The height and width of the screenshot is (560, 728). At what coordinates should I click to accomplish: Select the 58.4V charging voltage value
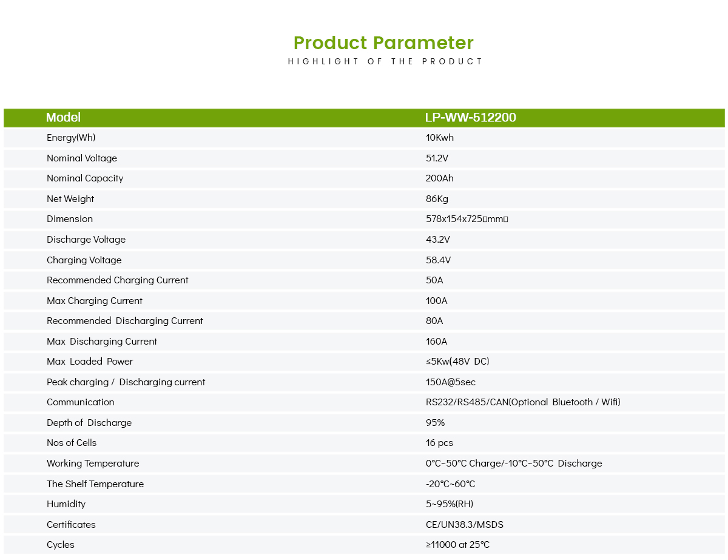tap(438, 260)
